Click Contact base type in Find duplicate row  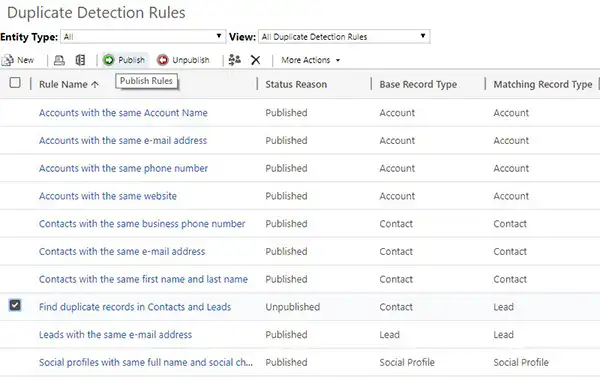click(396, 307)
